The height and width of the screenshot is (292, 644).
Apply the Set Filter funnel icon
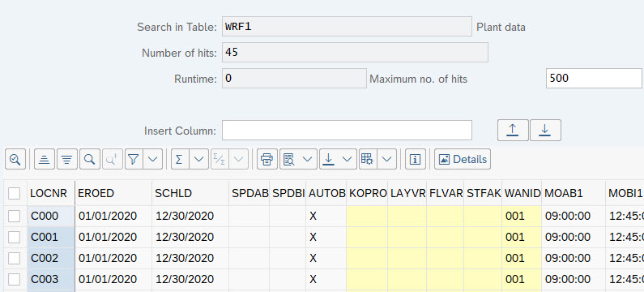pyautogui.click(x=134, y=159)
